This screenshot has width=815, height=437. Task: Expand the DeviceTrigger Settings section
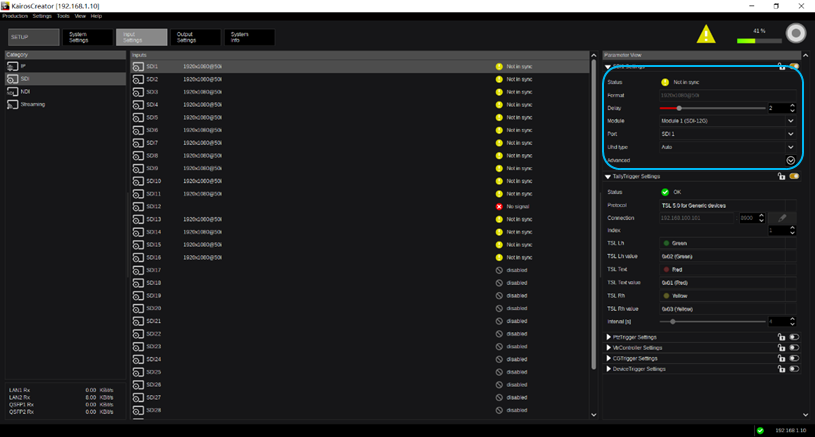point(608,369)
